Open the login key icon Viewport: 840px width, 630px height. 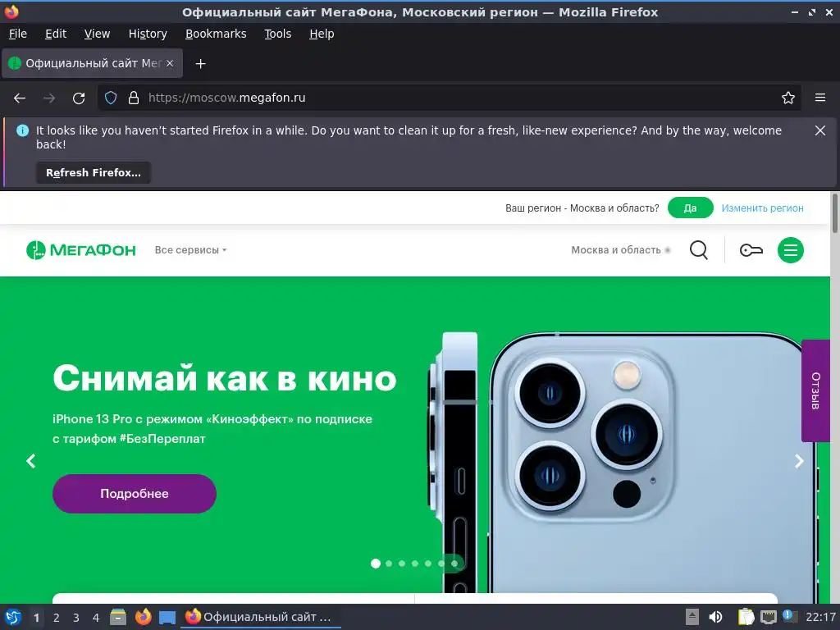click(x=751, y=249)
